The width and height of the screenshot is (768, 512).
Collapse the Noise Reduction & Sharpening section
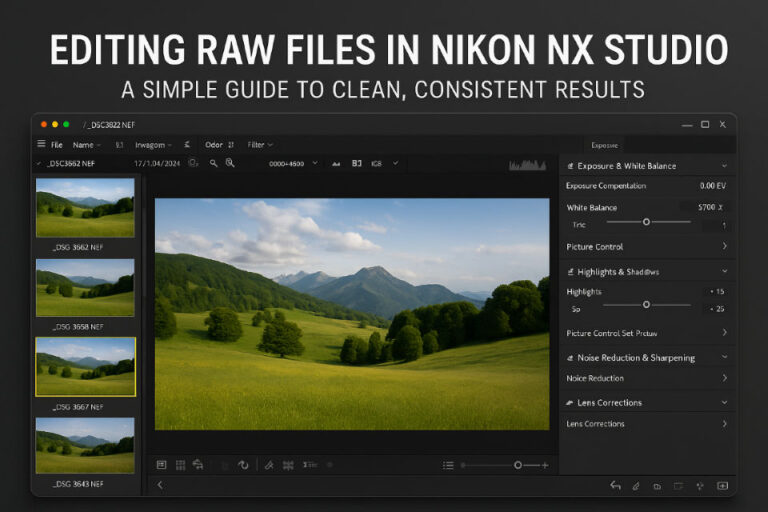coord(724,357)
